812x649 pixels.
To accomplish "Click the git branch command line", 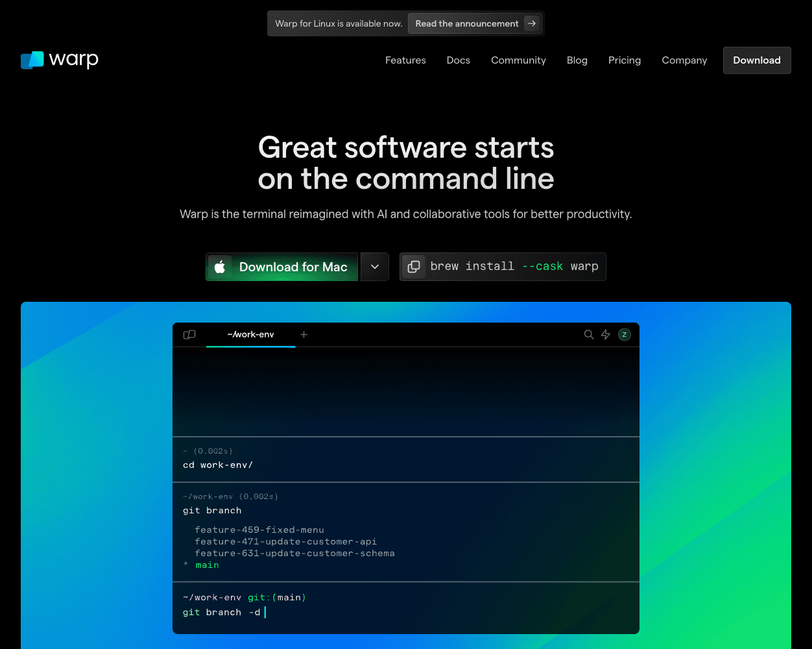I will (x=212, y=511).
